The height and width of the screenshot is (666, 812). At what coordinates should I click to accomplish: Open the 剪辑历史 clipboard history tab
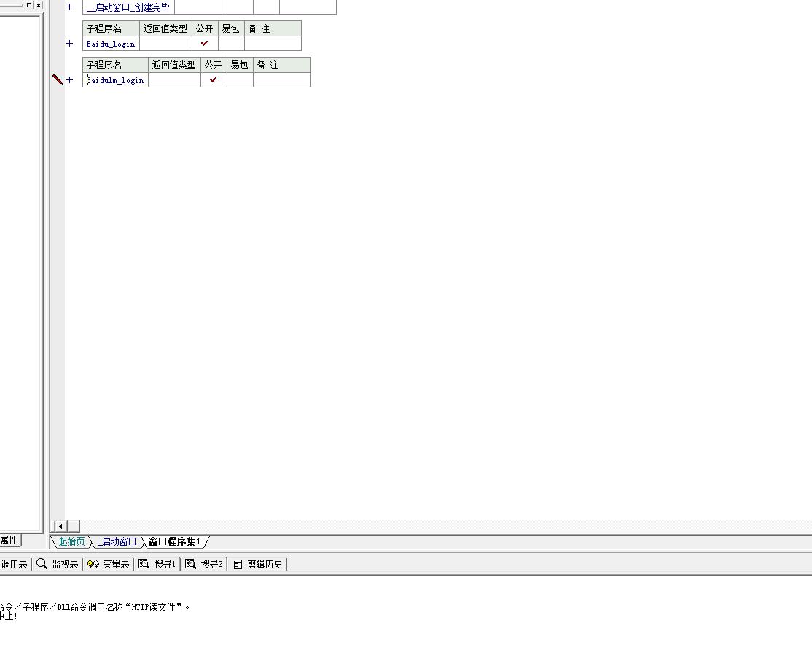tap(258, 564)
